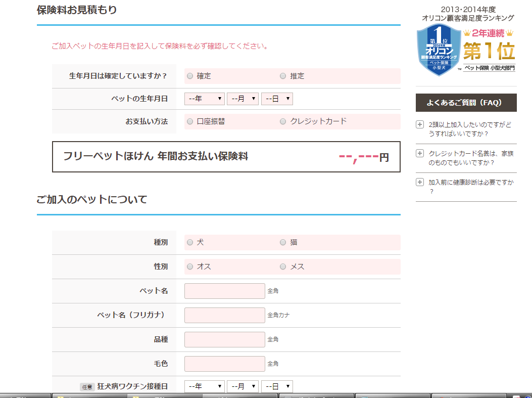Select メス for pet gender
Image resolution: width=532 pixels, height=398 pixels.
[283, 267]
